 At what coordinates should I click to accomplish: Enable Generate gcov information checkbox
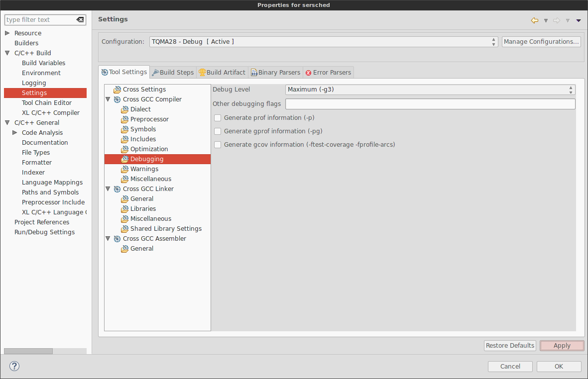[218, 145]
